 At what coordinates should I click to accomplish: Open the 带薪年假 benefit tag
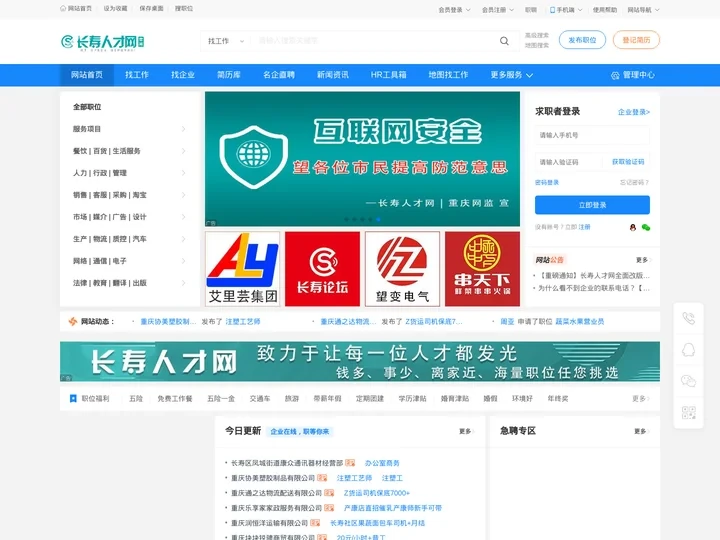327,399
